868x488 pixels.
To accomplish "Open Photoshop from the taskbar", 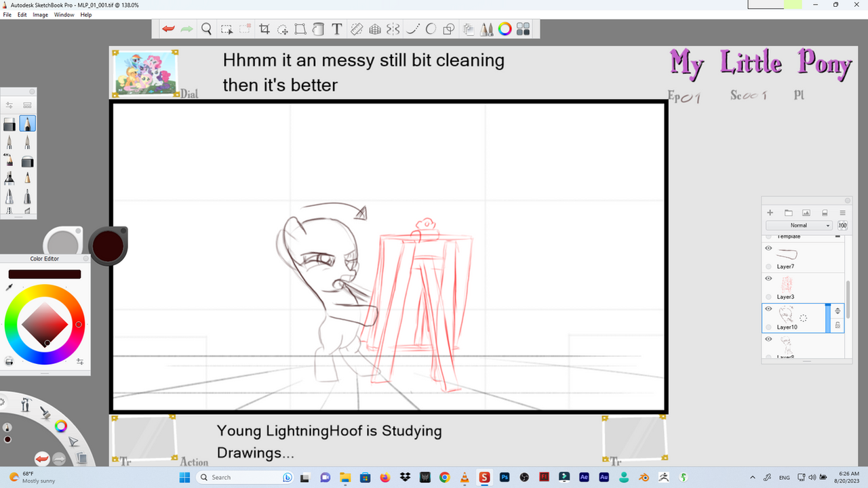I will (x=505, y=477).
